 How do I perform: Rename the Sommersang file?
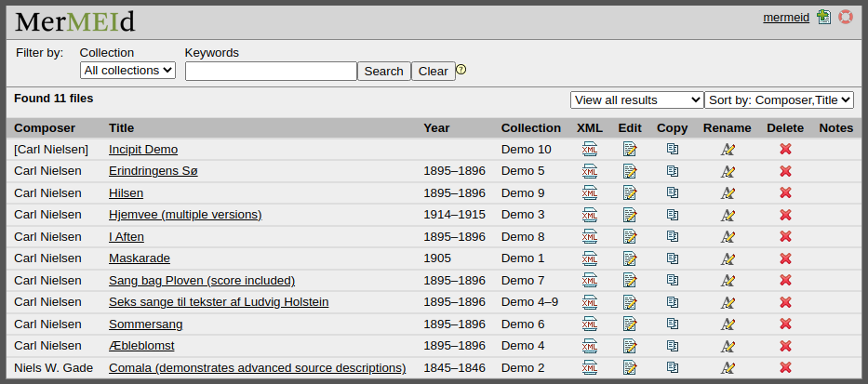click(x=727, y=324)
